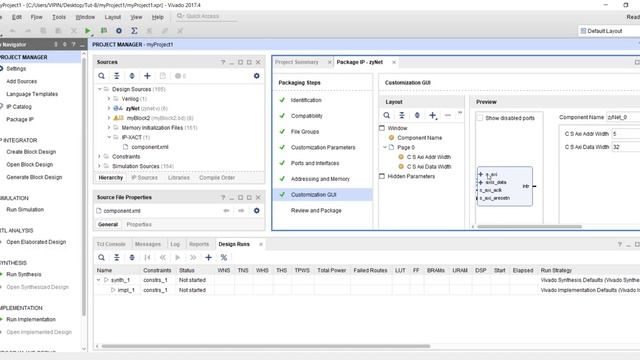The image size is (640, 360).
Task: Select Ports and Interfaces packaging step
Action: [315, 163]
